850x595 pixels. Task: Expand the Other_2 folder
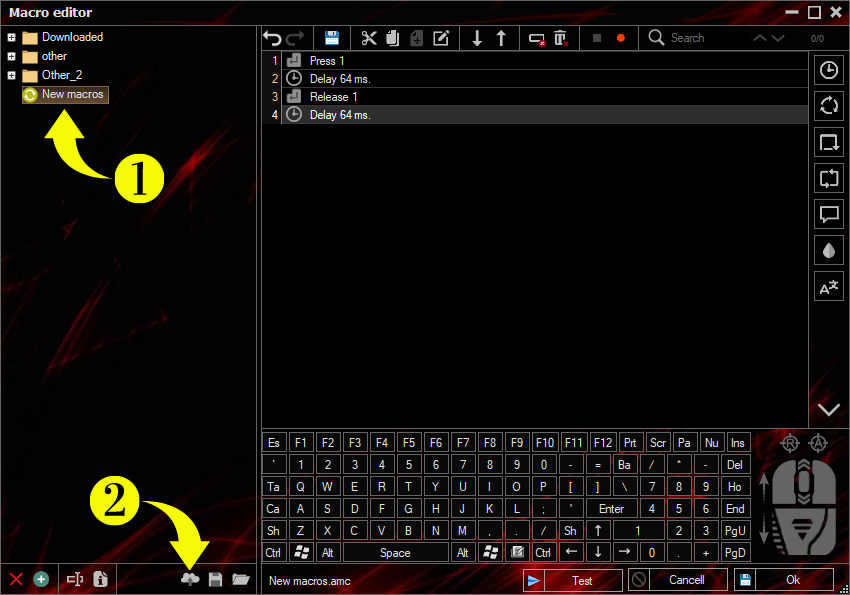(x=11, y=75)
